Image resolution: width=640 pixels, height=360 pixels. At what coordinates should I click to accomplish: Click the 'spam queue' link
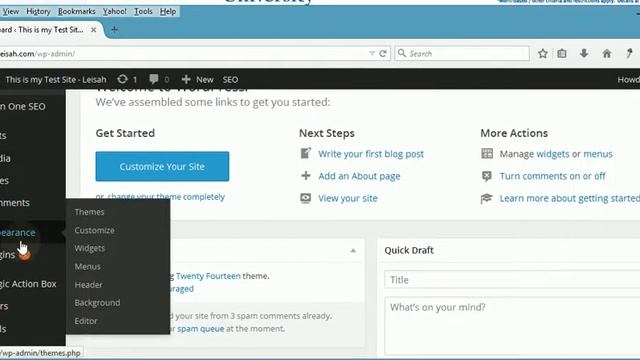[x=200, y=329]
